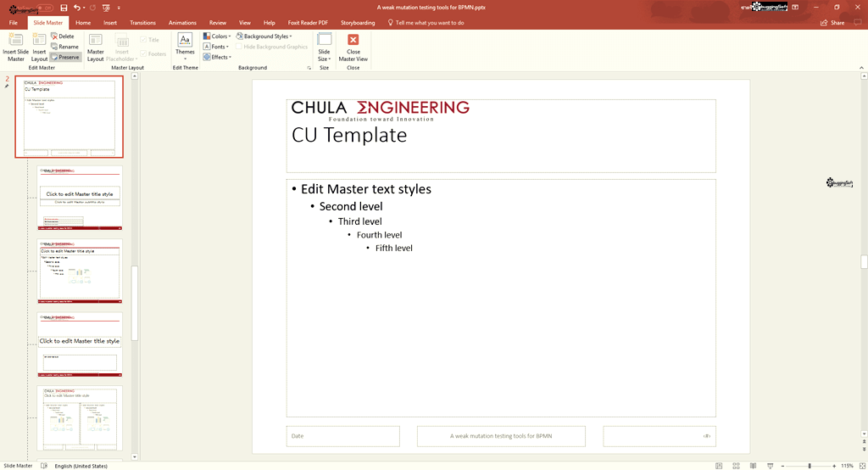Start Slide Show from status bar icon
Image resolution: width=868 pixels, height=470 pixels.
[770, 466]
